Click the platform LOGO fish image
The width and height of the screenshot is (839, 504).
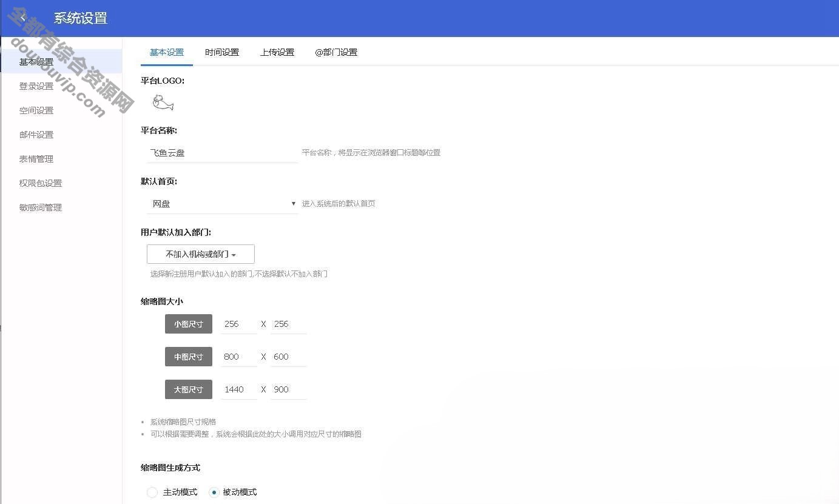tap(163, 103)
